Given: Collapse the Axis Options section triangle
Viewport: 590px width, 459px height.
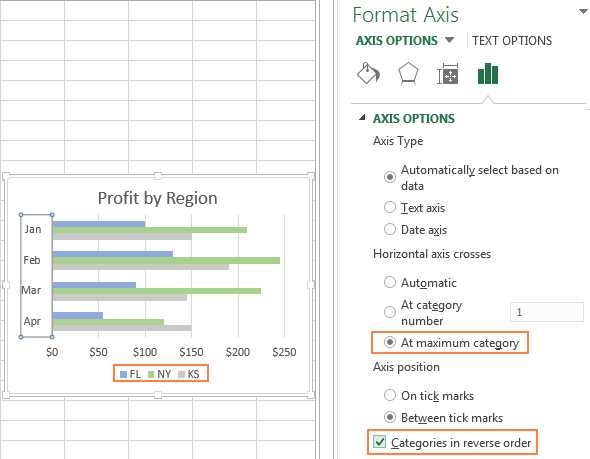Looking at the screenshot, I should pos(362,117).
